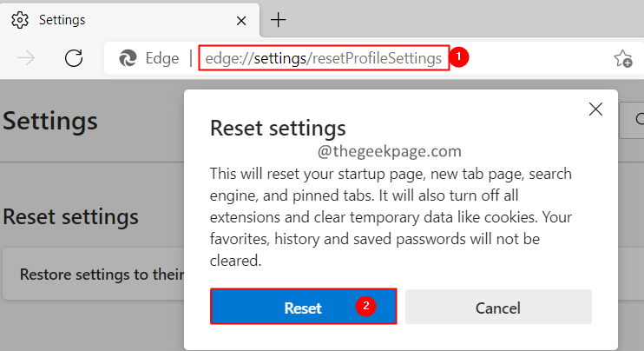Open a new tab with the plus button
This screenshot has height=351, width=644.
click(279, 19)
